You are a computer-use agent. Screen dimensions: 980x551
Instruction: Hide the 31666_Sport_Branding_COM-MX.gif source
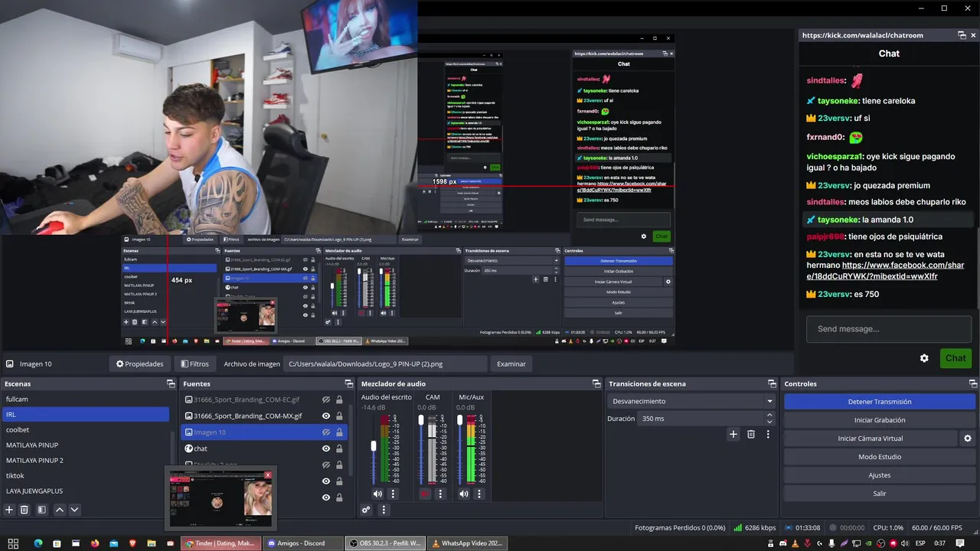(x=326, y=416)
